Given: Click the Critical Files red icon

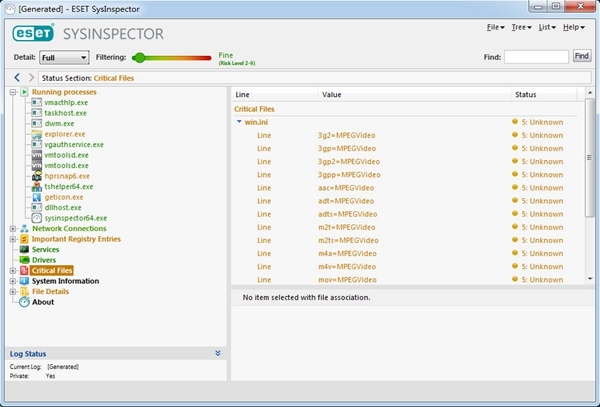Looking at the screenshot, I should (x=24, y=270).
